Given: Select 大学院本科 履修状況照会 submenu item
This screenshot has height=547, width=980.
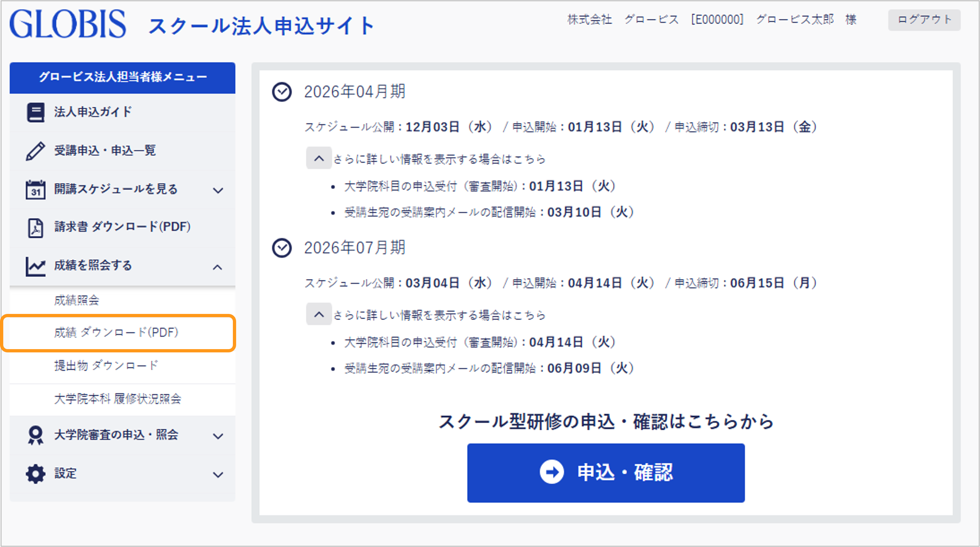Looking at the screenshot, I should 122,399.
